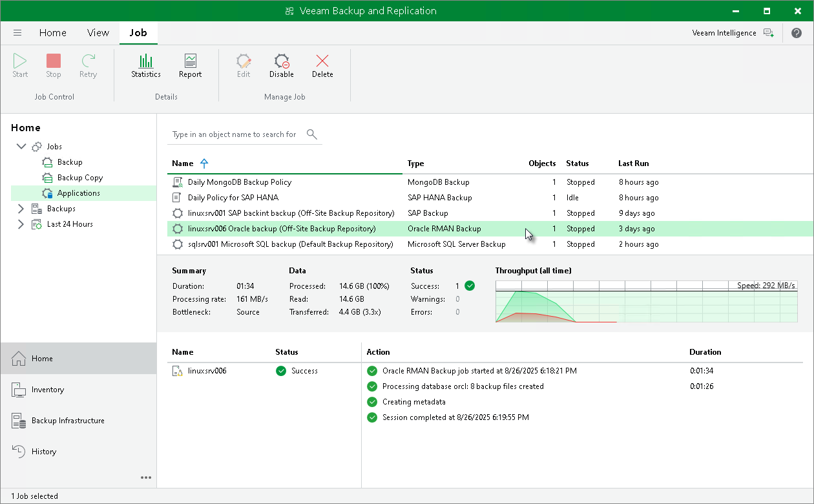Screen dimensions: 814x504
Task: Click the help question mark icon
Action: (797, 33)
